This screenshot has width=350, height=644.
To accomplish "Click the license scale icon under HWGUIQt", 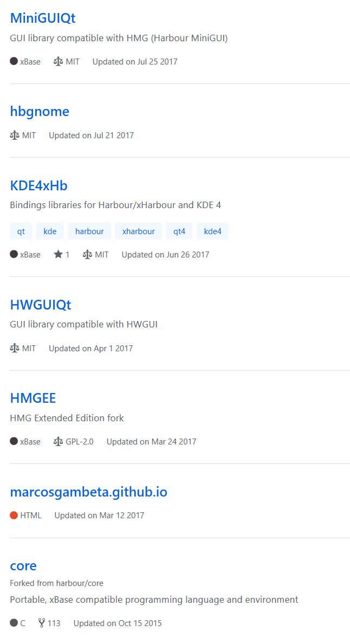I will (15, 348).
